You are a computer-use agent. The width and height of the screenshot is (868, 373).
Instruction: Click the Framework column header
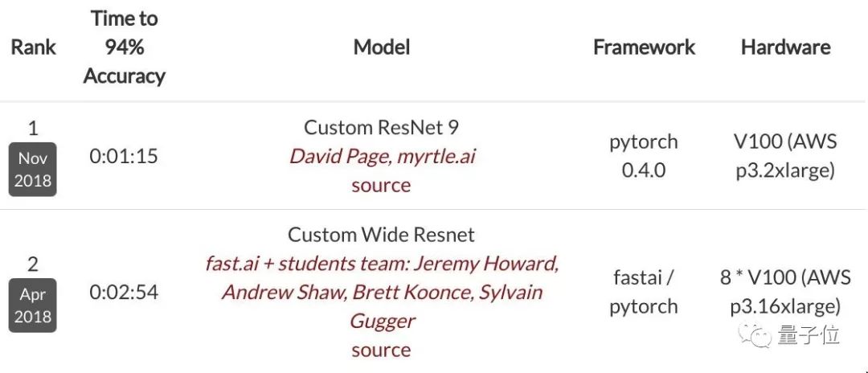point(644,47)
